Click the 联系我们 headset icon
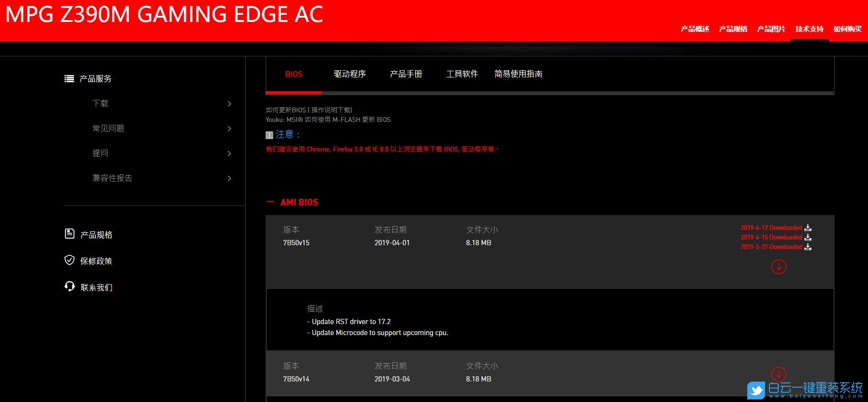Viewport: 868px width, 402px height. (x=70, y=286)
